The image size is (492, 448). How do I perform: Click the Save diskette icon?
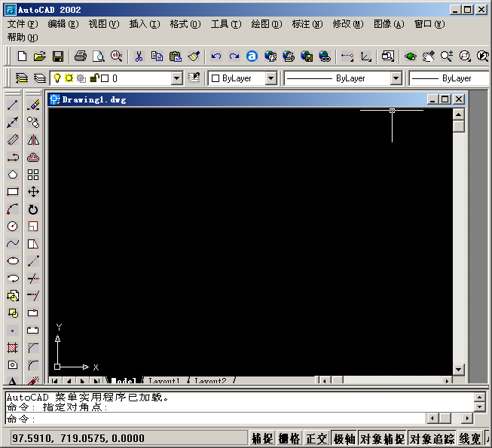click(58, 56)
